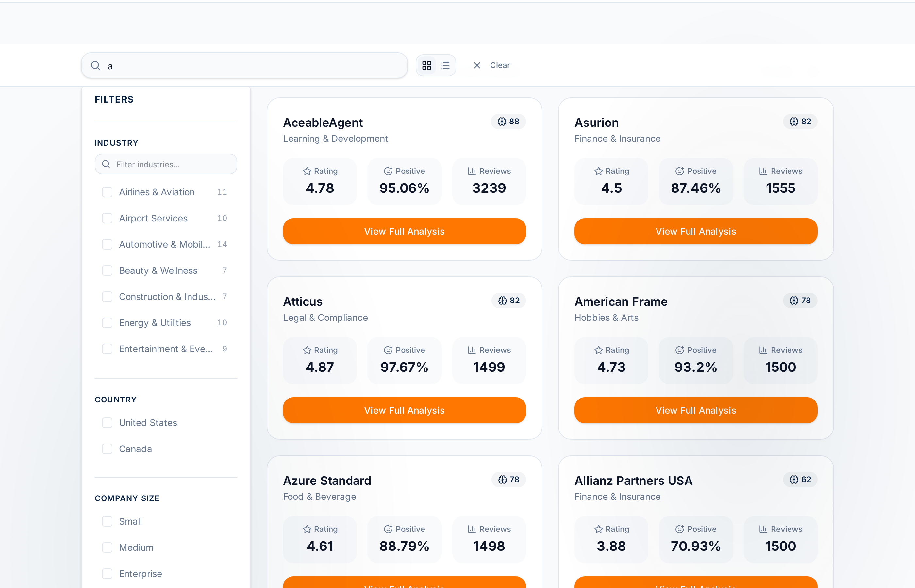Click the Rating star icon on Asurion card

click(x=598, y=171)
